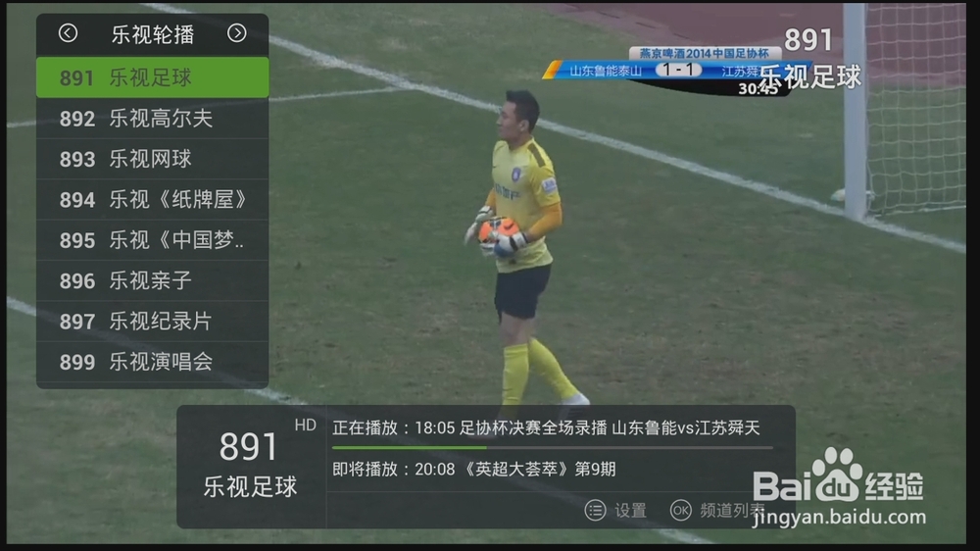Screen dimensions: 980x551
Task: Open channel 894 乐视《纸牌屋》
Action: [153, 199]
